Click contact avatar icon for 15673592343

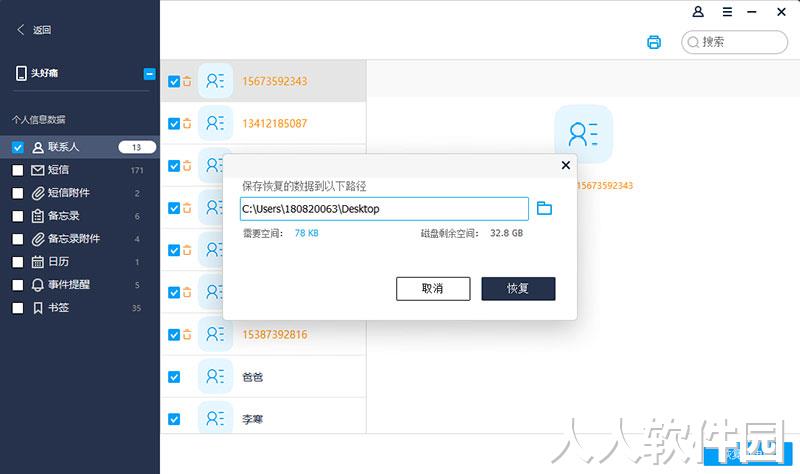tap(215, 81)
